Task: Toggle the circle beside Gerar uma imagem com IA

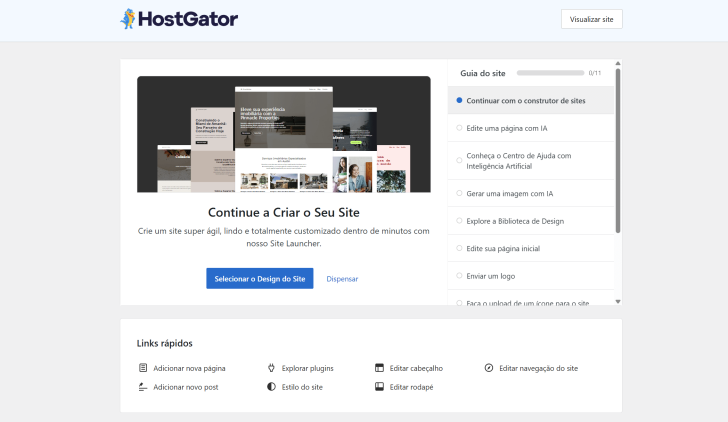Action: click(459, 193)
